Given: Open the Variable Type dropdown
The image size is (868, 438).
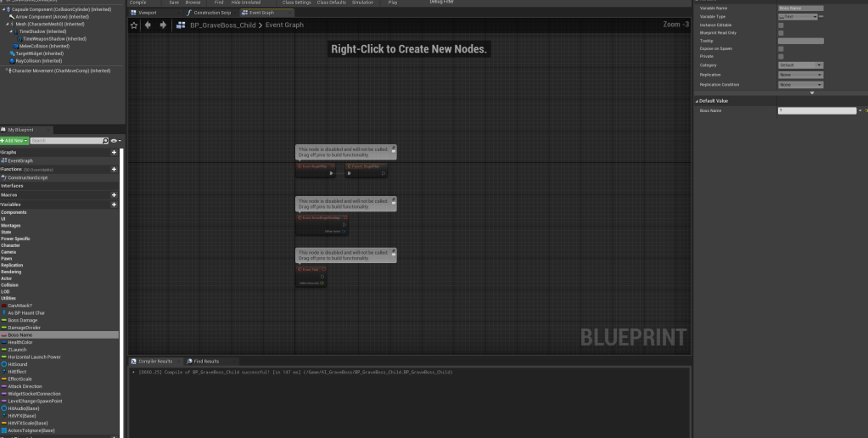Looking at the screenshot, I should pos(799,16).
